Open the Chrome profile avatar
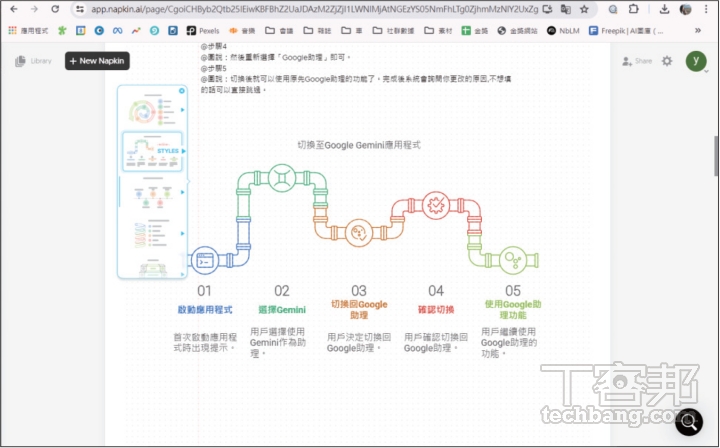 coord(685,9)
